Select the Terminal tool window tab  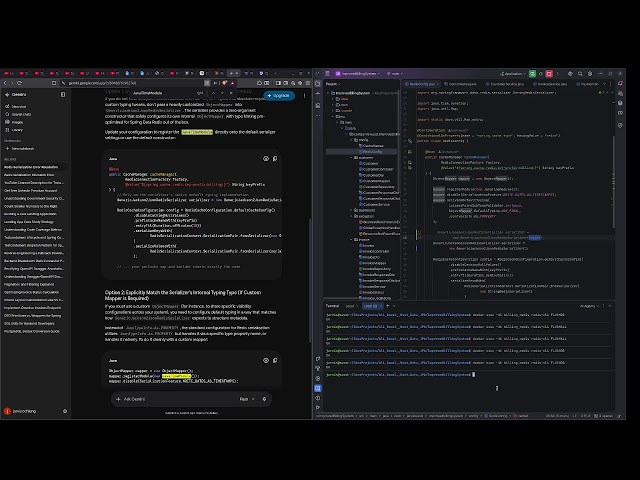332,306
